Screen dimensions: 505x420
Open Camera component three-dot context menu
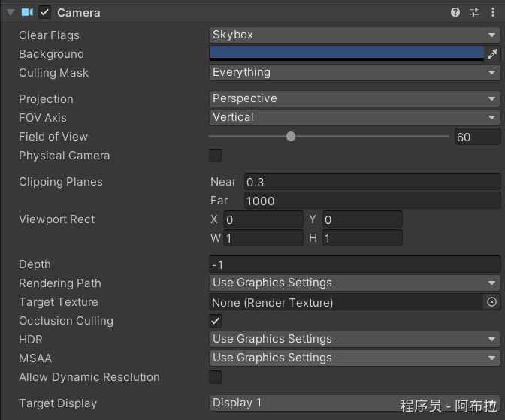[493, 12]
